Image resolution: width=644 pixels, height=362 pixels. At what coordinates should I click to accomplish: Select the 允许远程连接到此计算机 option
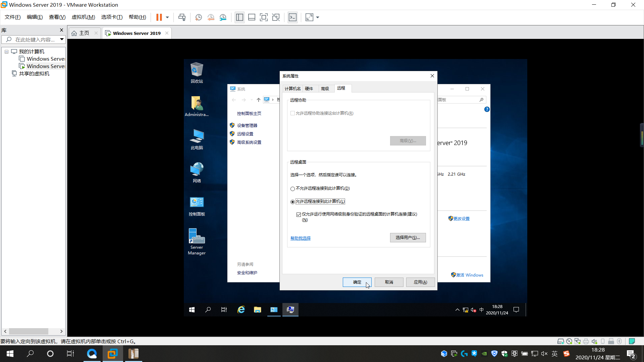coord(292,202)
